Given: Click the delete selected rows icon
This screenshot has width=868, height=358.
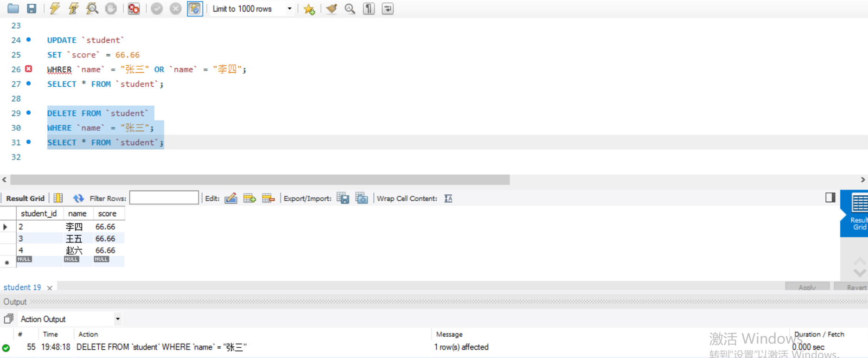Looking at the screenshot, I should [268, 198].
